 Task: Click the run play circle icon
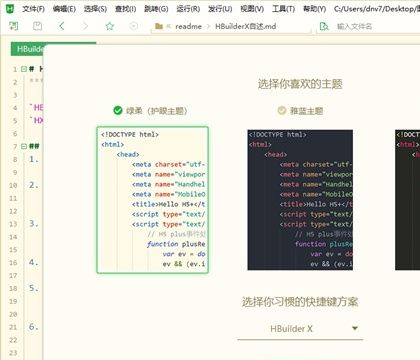[133, 26]
